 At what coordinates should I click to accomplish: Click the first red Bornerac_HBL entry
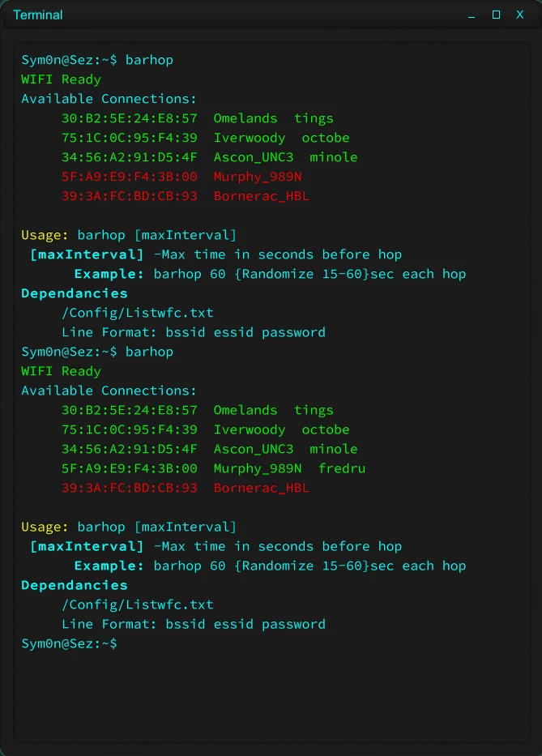[x=186, y=196]
